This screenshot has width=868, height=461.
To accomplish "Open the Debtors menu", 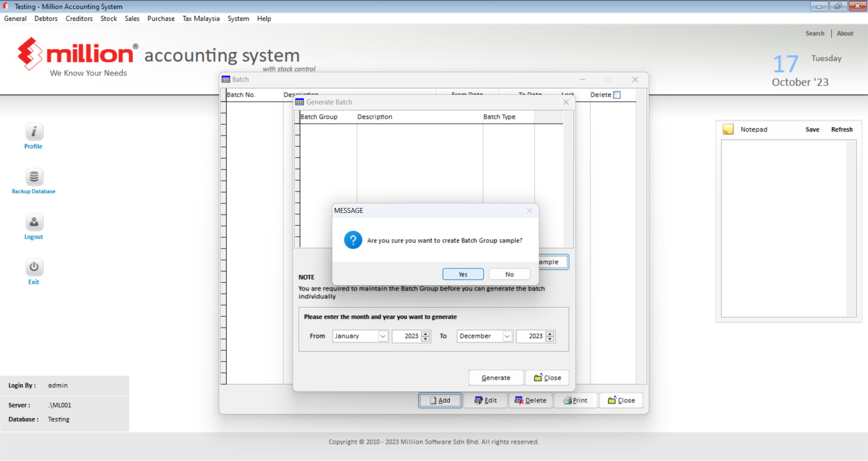I will point(46,18).
